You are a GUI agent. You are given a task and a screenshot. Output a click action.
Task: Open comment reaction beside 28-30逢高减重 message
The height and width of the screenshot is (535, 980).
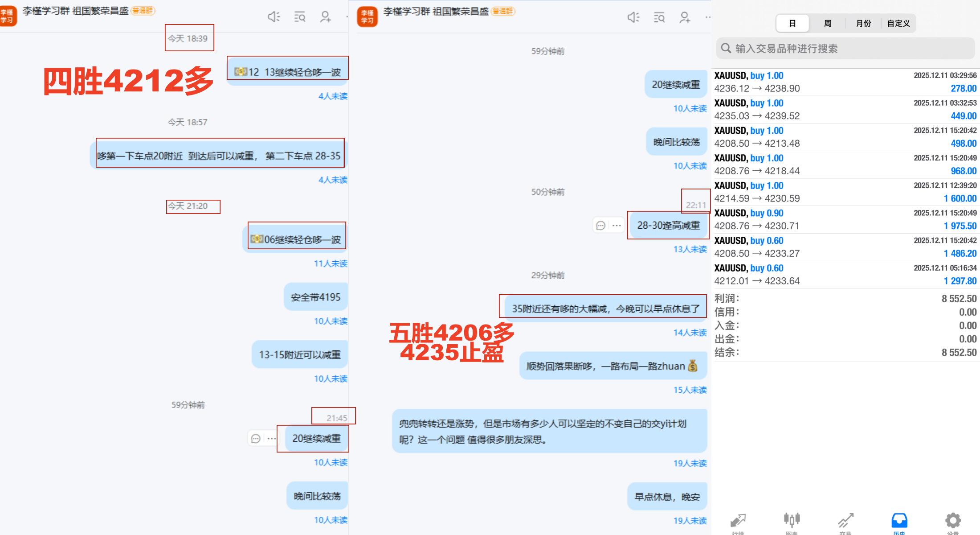point(600,226)
